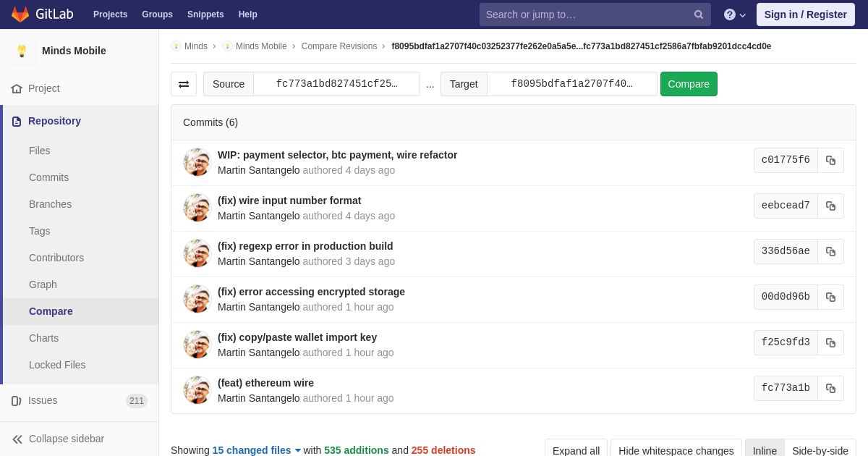
Task: Click the 211 issues count badge
Action: point(137,401)
